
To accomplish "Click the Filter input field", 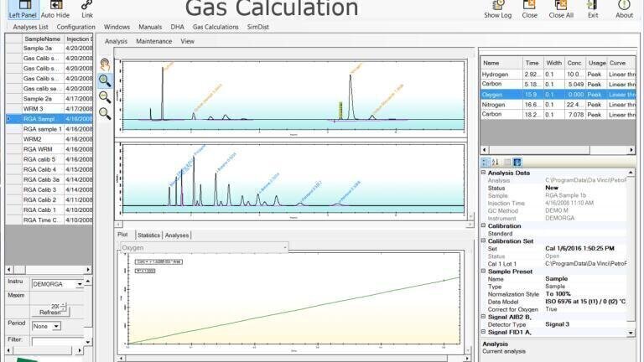I will coord(58,341).
